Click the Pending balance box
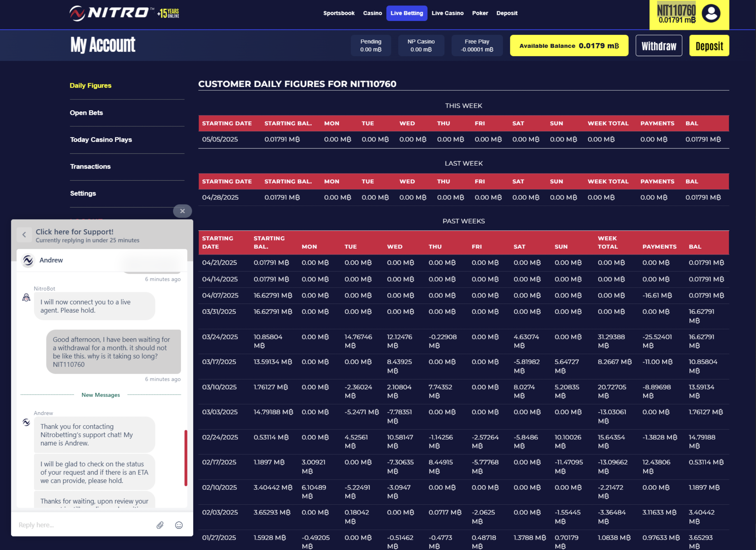The image size is (756, 550). point(371,46)
